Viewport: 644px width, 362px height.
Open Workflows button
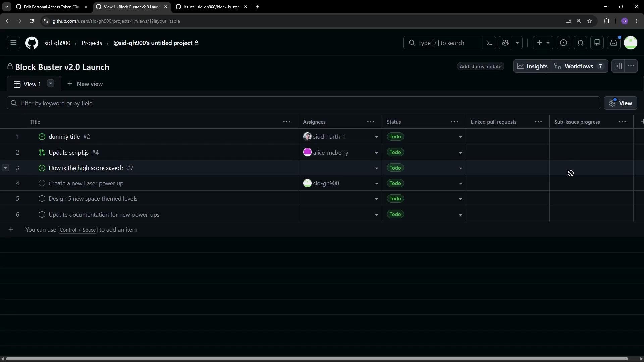[579, 66]
